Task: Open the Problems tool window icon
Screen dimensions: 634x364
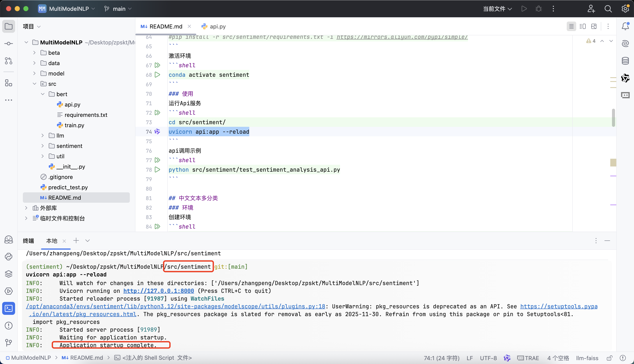Action: pyautogui.click(x=8, y=325)
